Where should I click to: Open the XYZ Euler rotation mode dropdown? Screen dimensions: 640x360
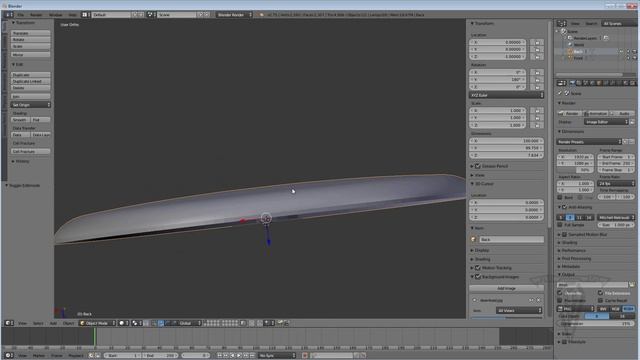(507, 95)
